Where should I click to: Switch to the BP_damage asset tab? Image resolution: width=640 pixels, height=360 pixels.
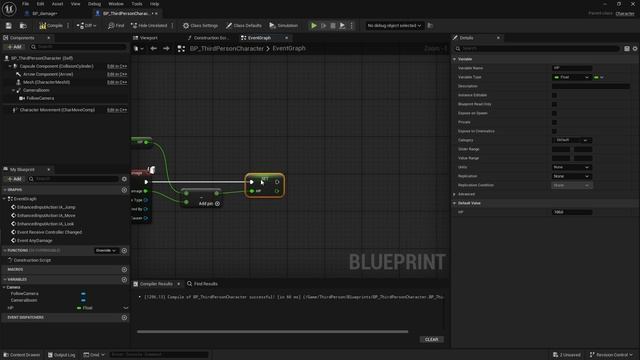tap(44, 13)
